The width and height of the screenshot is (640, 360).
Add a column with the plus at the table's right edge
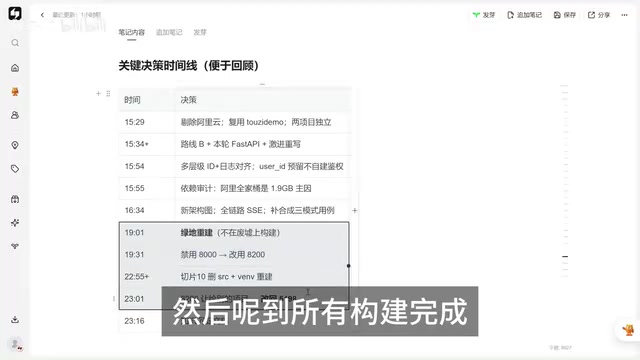point(355,211)
